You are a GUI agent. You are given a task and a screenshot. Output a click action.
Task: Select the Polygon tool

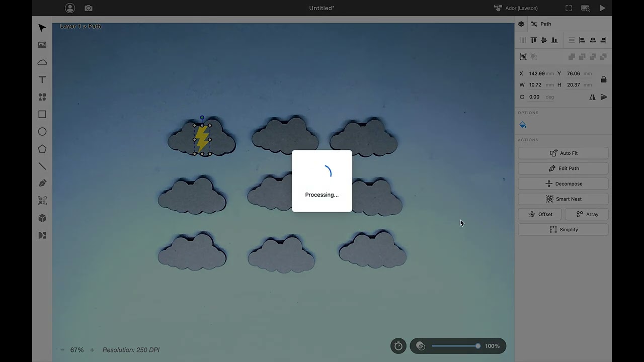click(42, 149)
